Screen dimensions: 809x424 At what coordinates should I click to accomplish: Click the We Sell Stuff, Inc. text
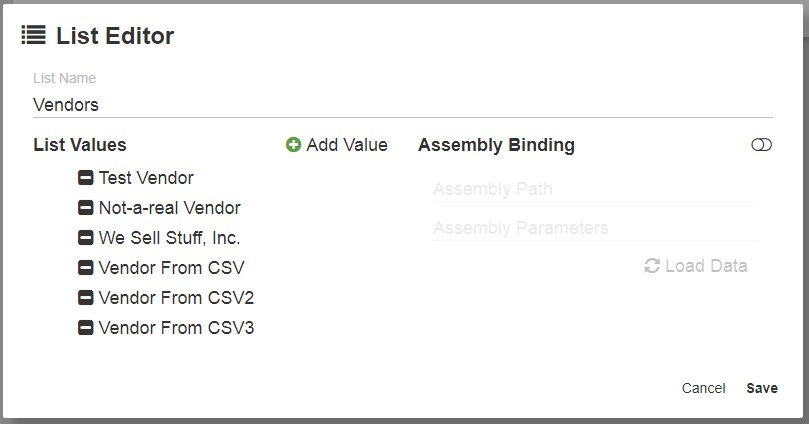point(169,238)
